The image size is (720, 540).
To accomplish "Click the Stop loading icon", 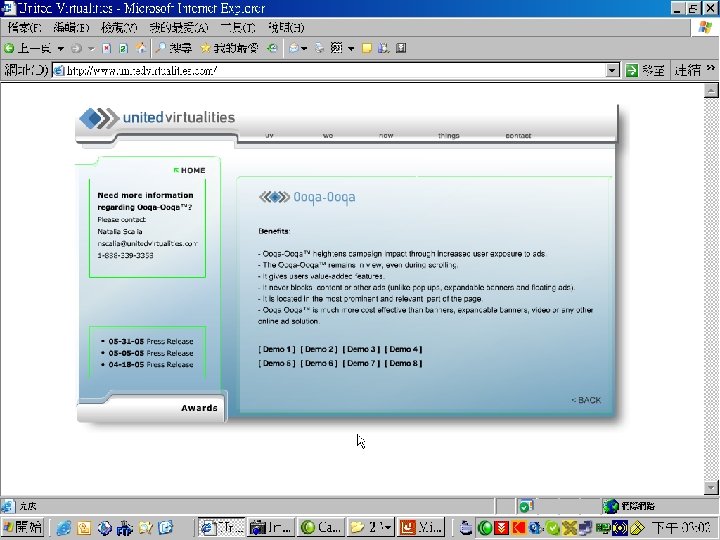I will pos(107,48).
